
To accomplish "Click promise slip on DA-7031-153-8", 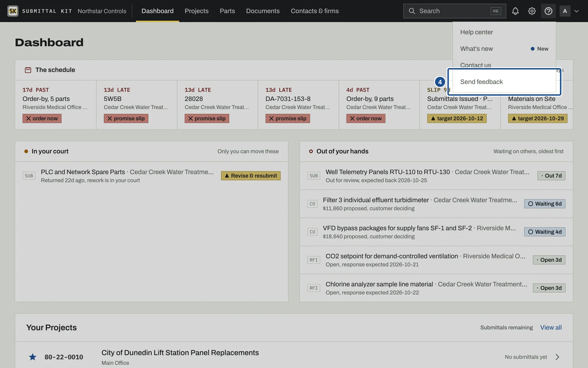I will [x=287, y=118].
